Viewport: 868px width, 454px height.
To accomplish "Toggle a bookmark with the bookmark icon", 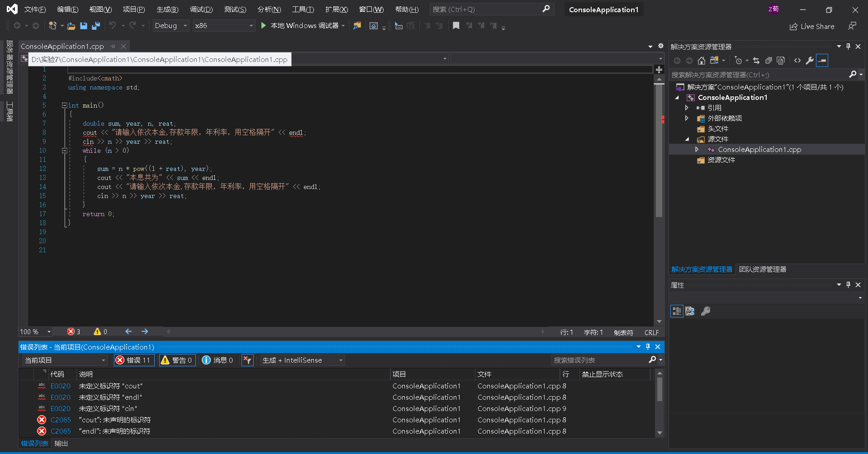I will point(456,26).
